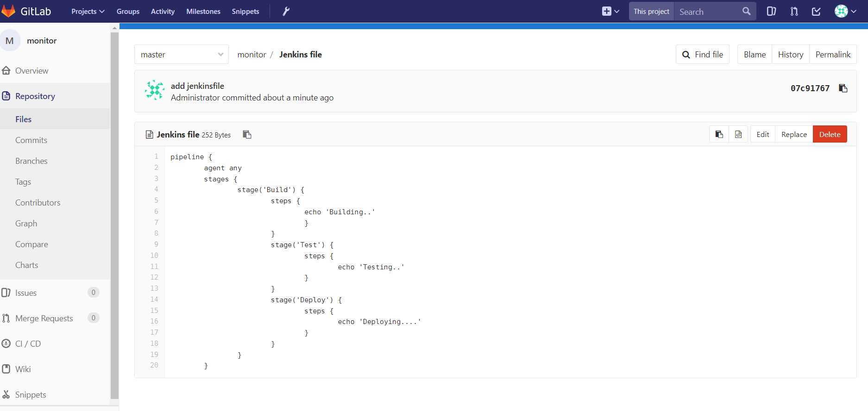Delete the Jenkins file

(830, 134)
